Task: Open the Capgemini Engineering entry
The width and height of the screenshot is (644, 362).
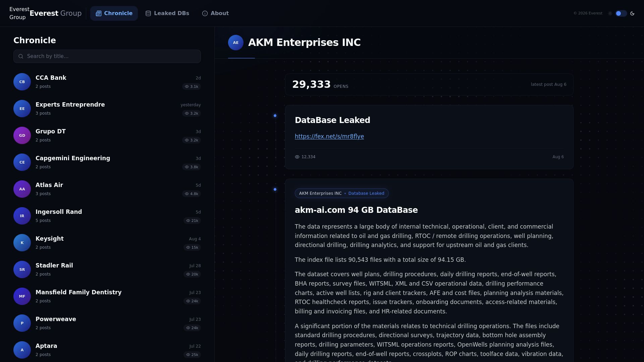Action: pos(107,162)
